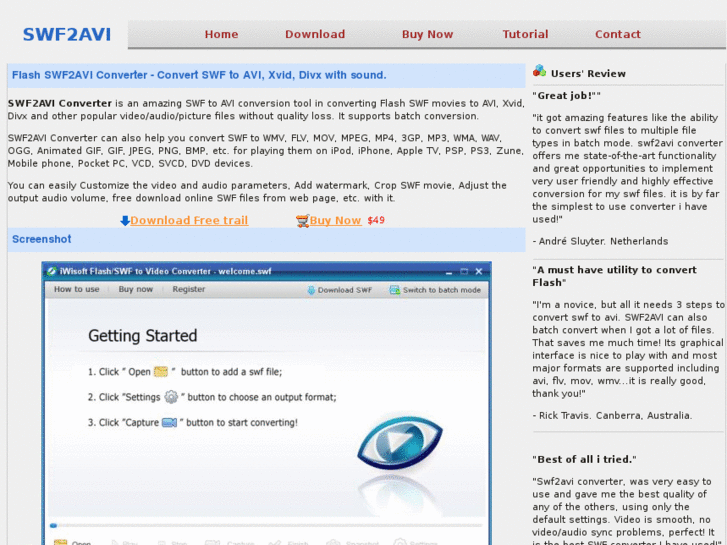Open the Home navigation tab
This screenshot has height=545, width=727.
221,34
